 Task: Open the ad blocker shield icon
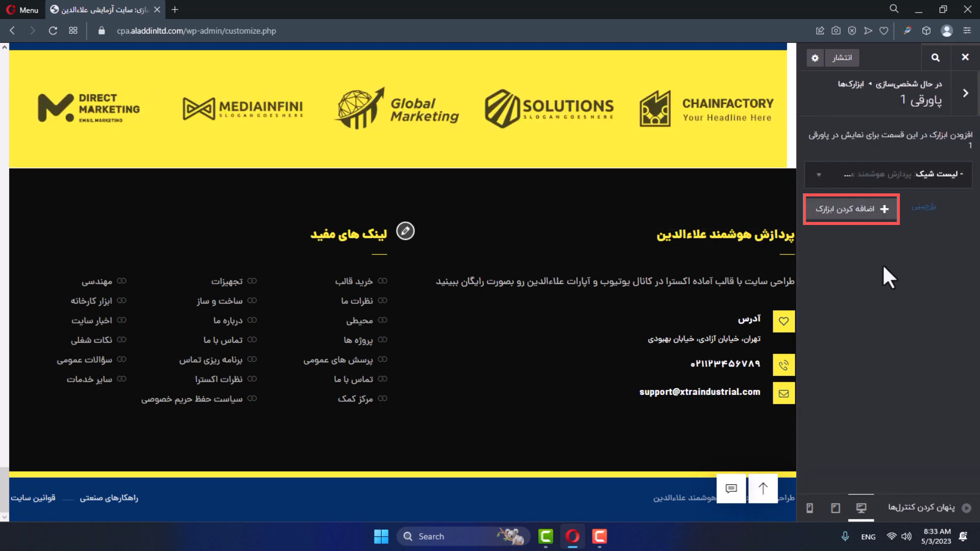pyautogui.click(x=852, y=31)
